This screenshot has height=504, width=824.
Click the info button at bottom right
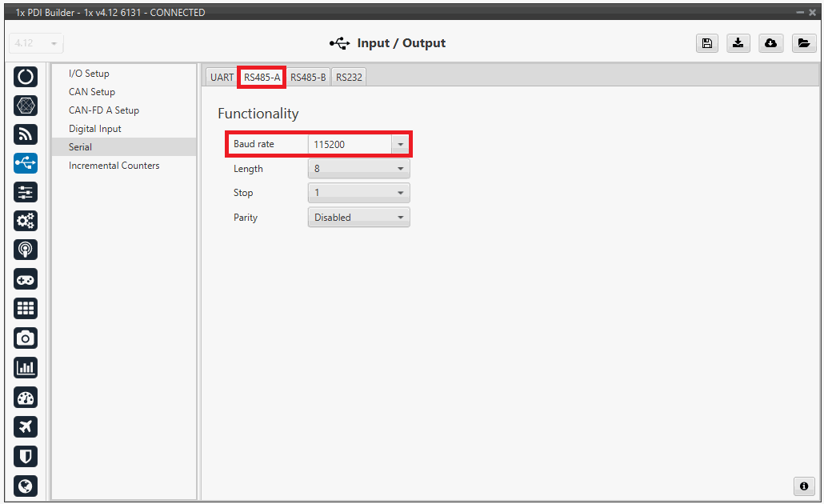click(803, 486)
